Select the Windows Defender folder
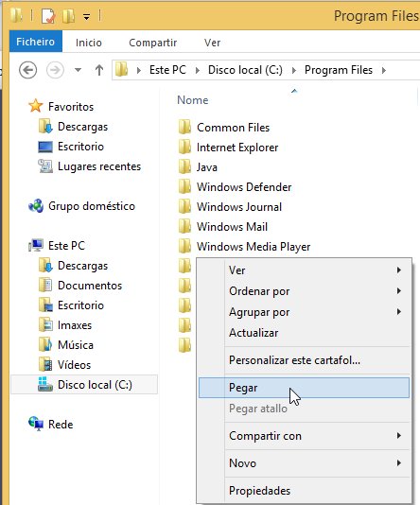 (x=244, y=187)
